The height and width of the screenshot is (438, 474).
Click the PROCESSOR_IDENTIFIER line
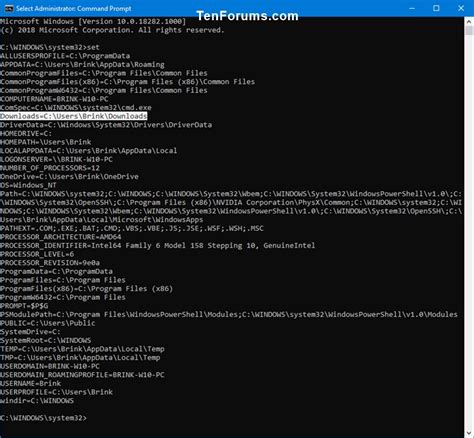coord(158,246)
